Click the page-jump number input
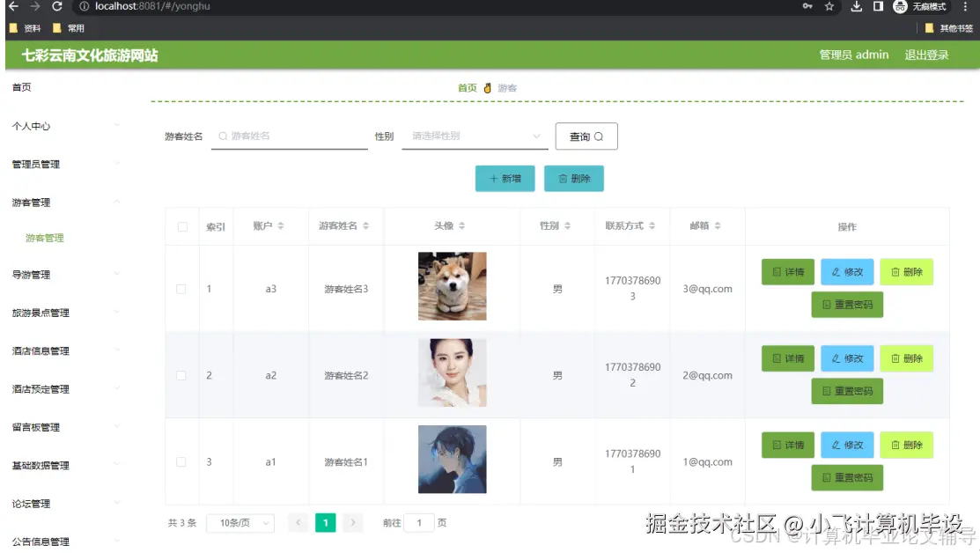Image resolution: width=980 pixels, height=553 pixels. [419, 522]
